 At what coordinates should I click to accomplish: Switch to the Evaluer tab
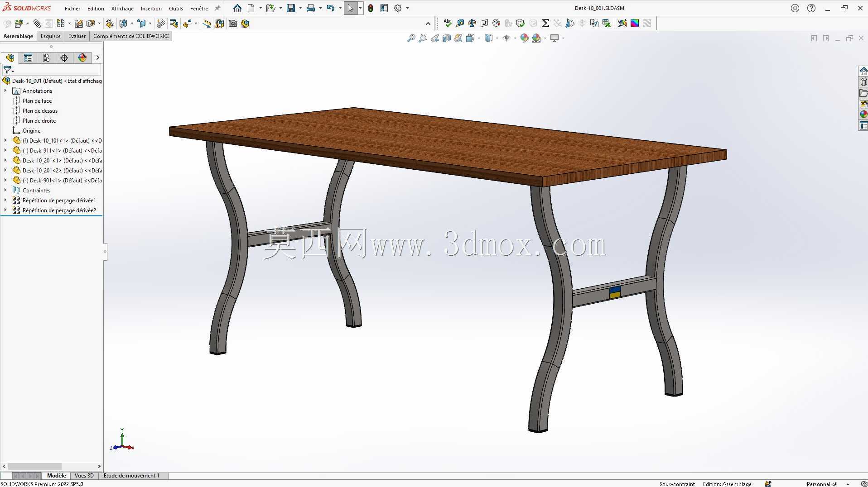pyautogui.click(x=77, y=36)
